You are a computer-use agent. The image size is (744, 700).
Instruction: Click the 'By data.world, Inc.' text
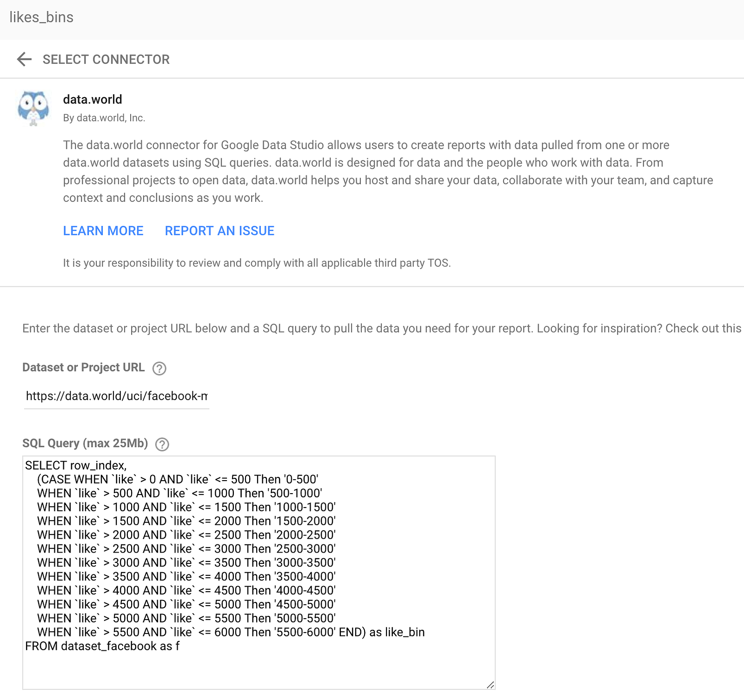(x=104, y=118)
